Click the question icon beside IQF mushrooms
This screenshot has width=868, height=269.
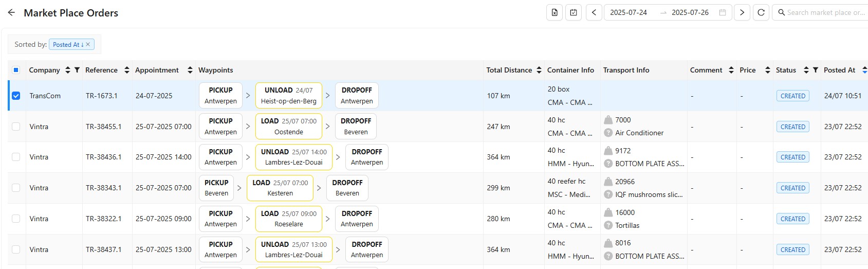(x=608, y=194)
